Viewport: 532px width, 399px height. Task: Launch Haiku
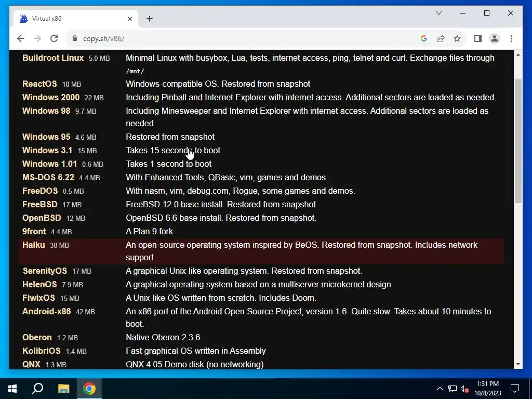[34, 245]
